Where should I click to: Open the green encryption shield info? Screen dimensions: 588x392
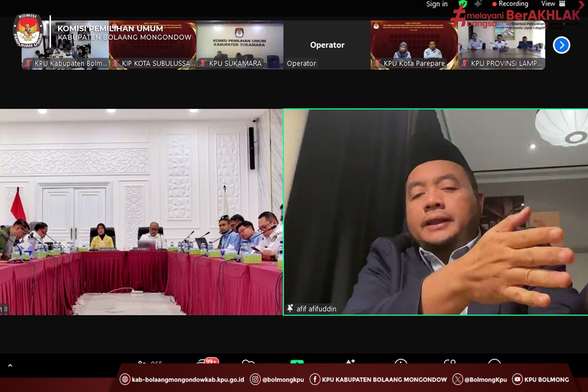463,4
